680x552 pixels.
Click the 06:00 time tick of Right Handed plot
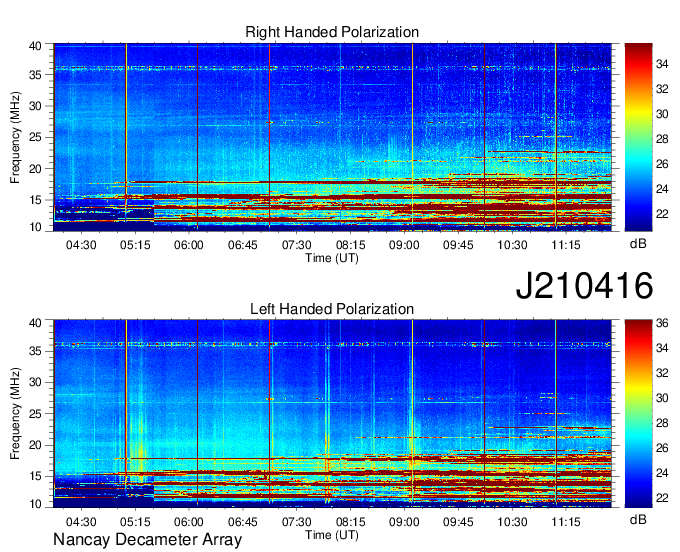tap(189, 245)
